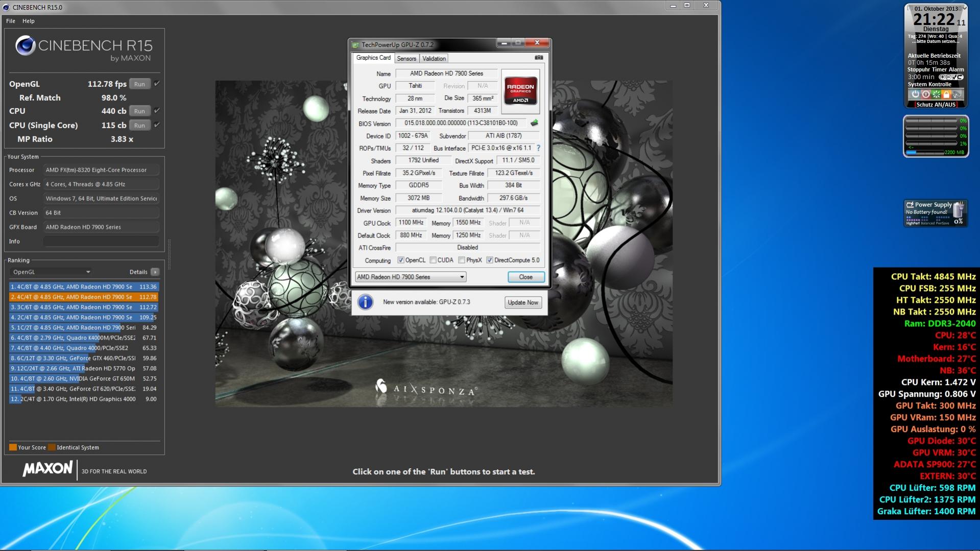Viewport: 980px width, 551px height.
Task: Toggle the CPU (Single Core) test checkmark
Action: point(157,125)
